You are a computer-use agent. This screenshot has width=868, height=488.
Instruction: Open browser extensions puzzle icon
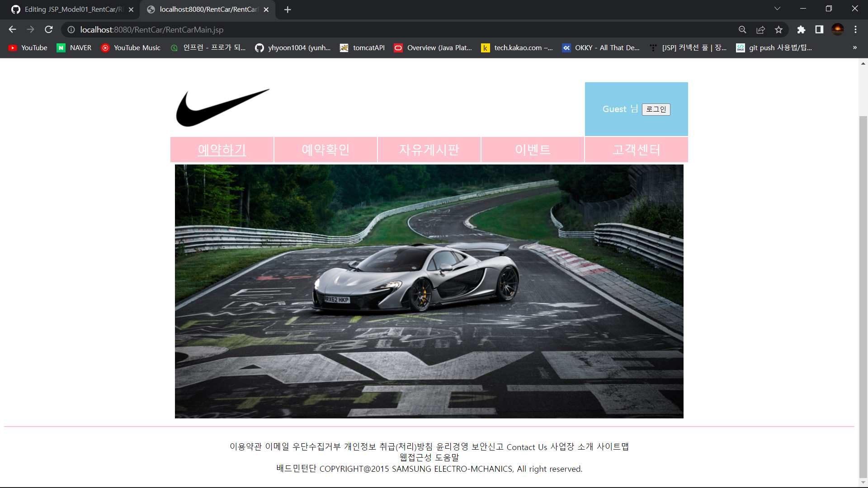(x=802, y=29)
